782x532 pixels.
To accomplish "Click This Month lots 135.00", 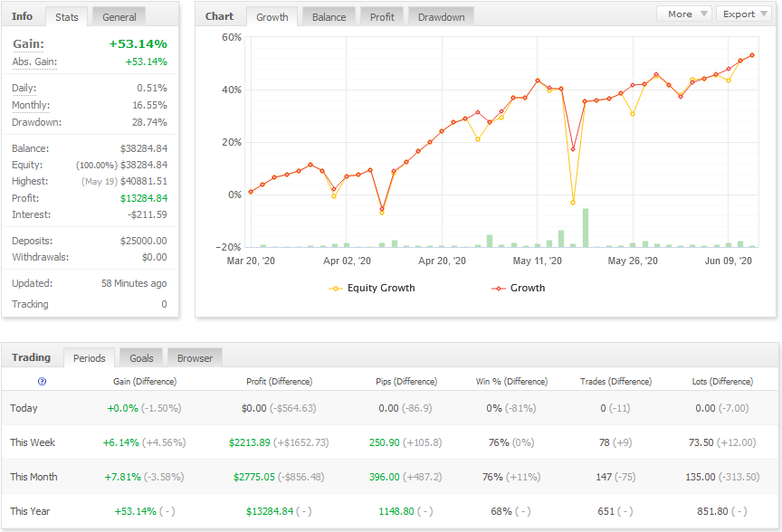I will pyautogui.click(x=701, y=477).
